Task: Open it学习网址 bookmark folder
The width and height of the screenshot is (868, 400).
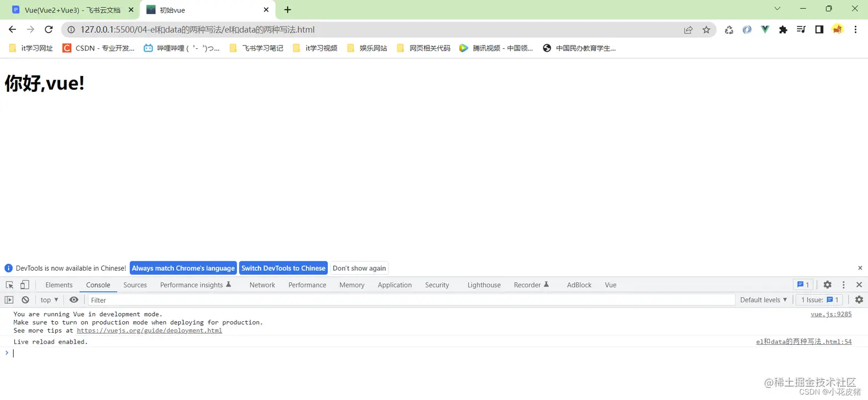Action: point(31,48)
